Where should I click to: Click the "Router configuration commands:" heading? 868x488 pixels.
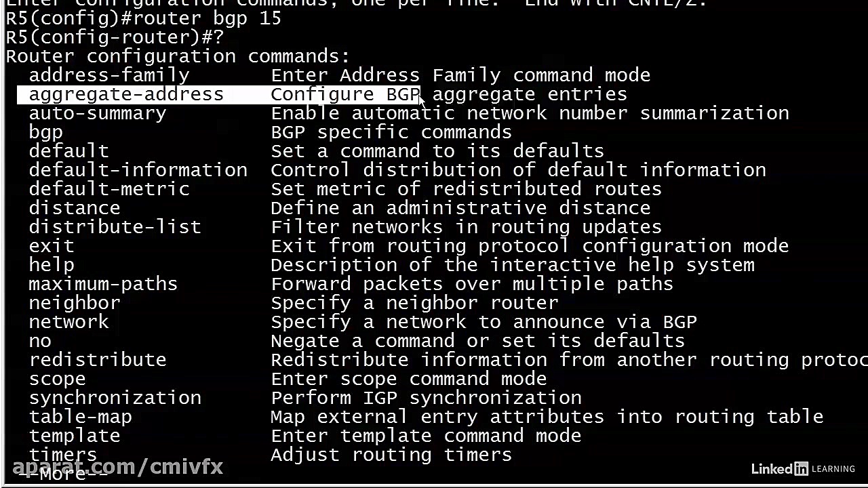178,56
